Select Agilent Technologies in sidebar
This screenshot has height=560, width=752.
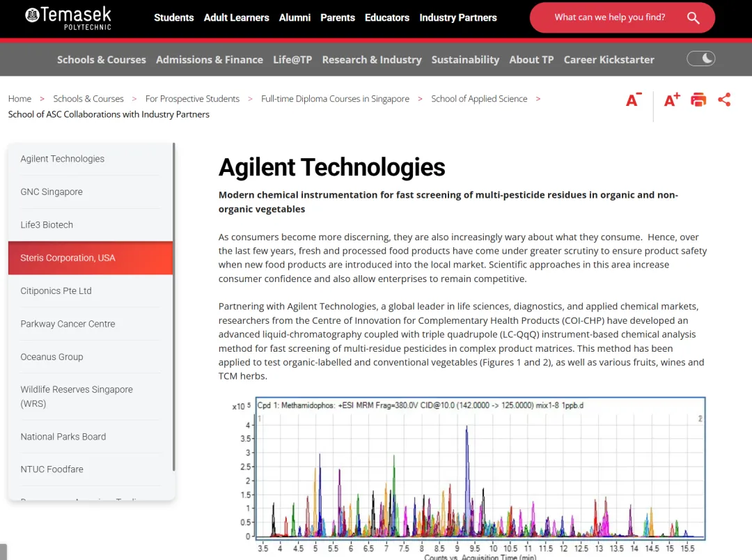[x=90, y=159]
